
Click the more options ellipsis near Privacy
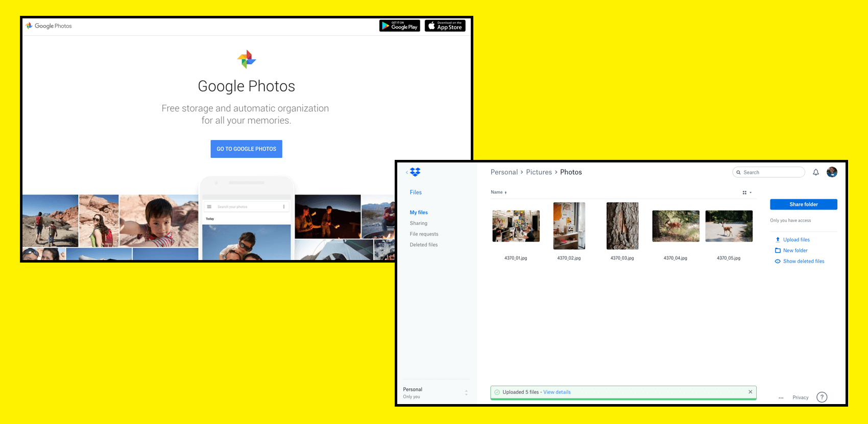coord(781,397)
